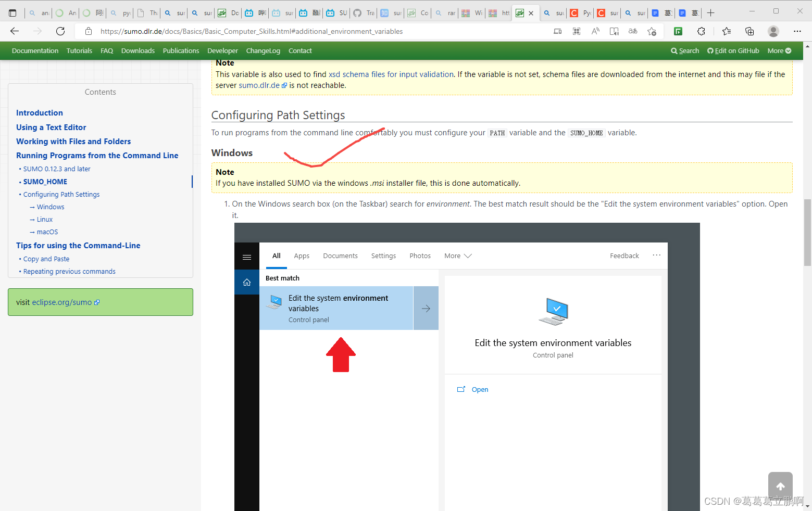Image resolution: width=812 pixels, height=511 pixels.
Task: Visit the eclipse.org/sumo link
Action: [x=66, y=302]
